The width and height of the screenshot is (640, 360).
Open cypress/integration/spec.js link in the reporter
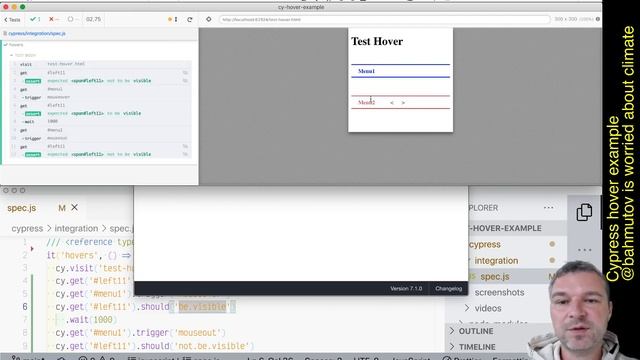coord(37,33)
